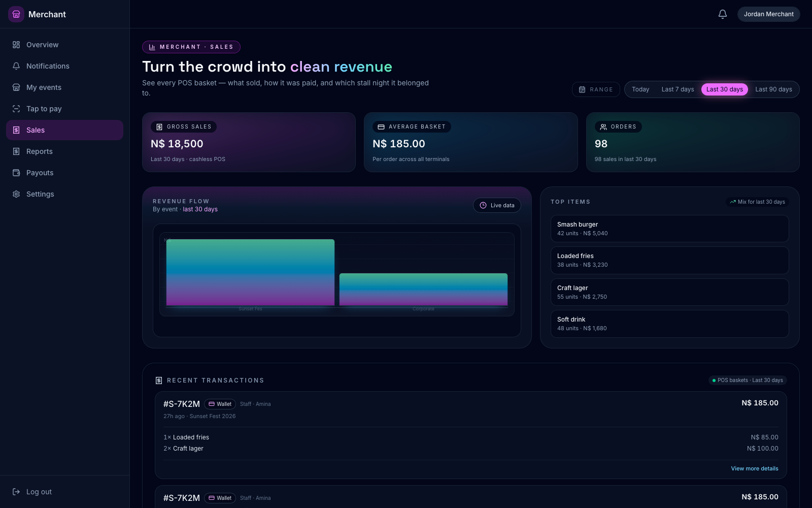Open notifications via the top bell icon
This screenshot has height=508, width=812.
coord(723,14)
